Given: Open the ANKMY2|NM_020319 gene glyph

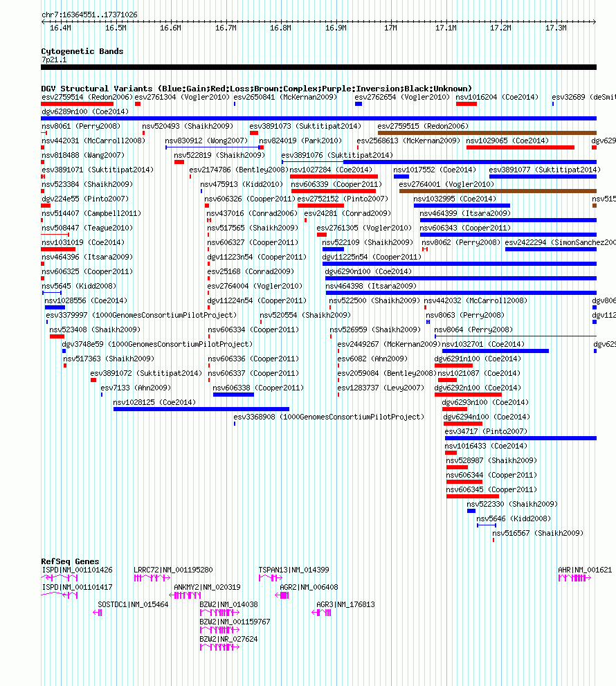Looking at the screenshot, I should click(185, 595).
